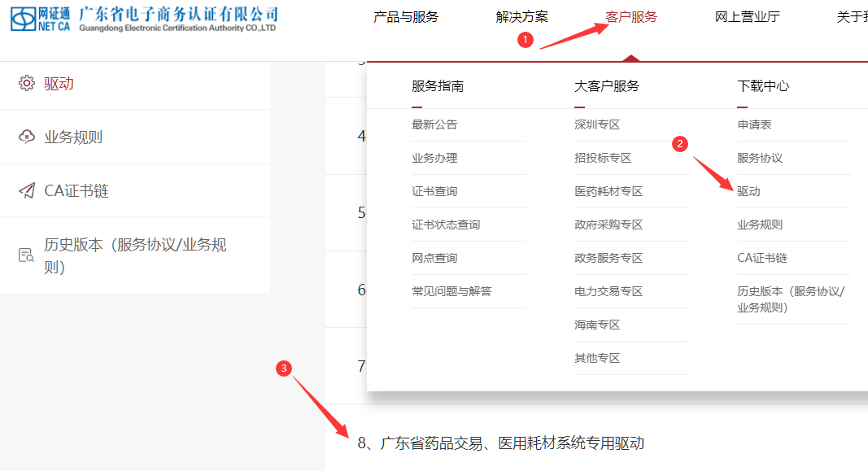The image size is (868, 471).
Task: Open the 解决方案 top menu
Action: coord(521,17)
